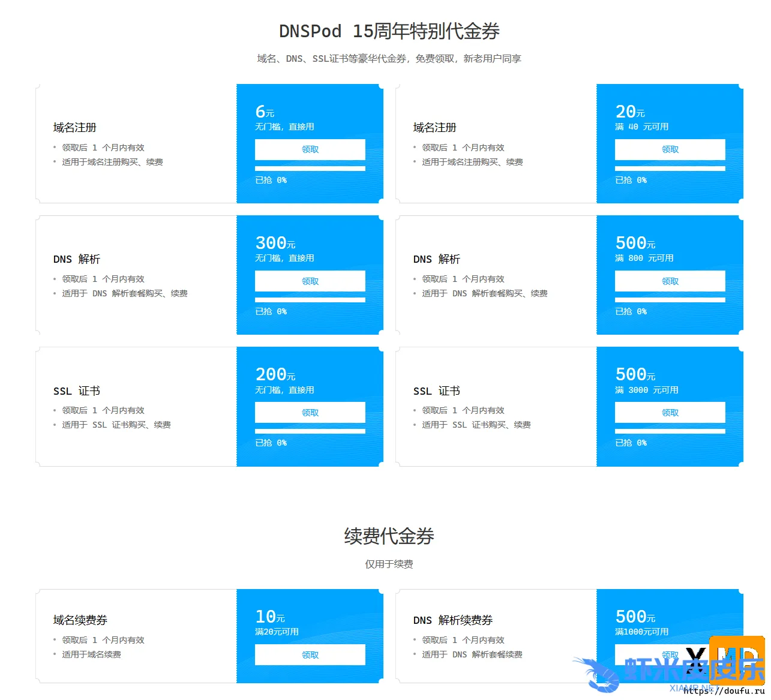Claim the 500元 满800 DNS 解析 voucher
This screenshot has height=700, width=771.
point(670,281)
